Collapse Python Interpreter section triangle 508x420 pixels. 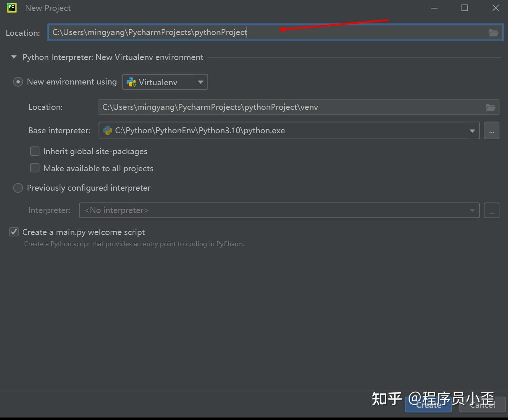tap(14, 57)
